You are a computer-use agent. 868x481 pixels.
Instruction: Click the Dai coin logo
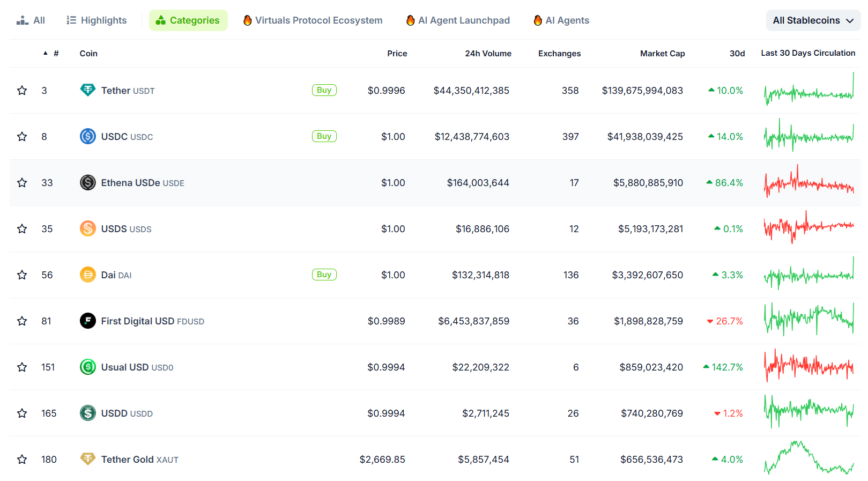[x=88, y=275]
